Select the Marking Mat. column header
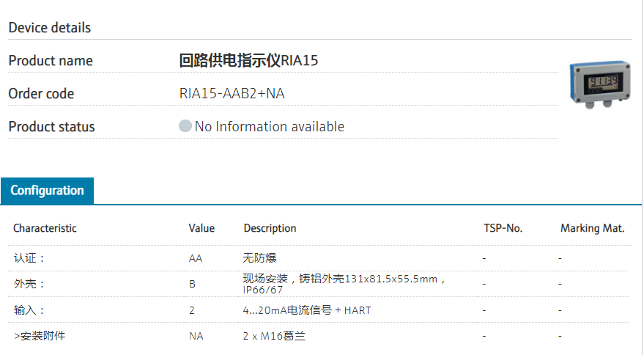Viewport: 644px width, 355px height. pyautogui.click(x=592, y=228)
